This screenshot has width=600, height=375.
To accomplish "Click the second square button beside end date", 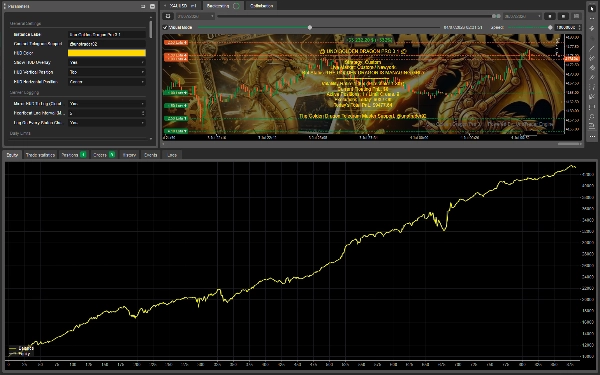I will 563,16.
